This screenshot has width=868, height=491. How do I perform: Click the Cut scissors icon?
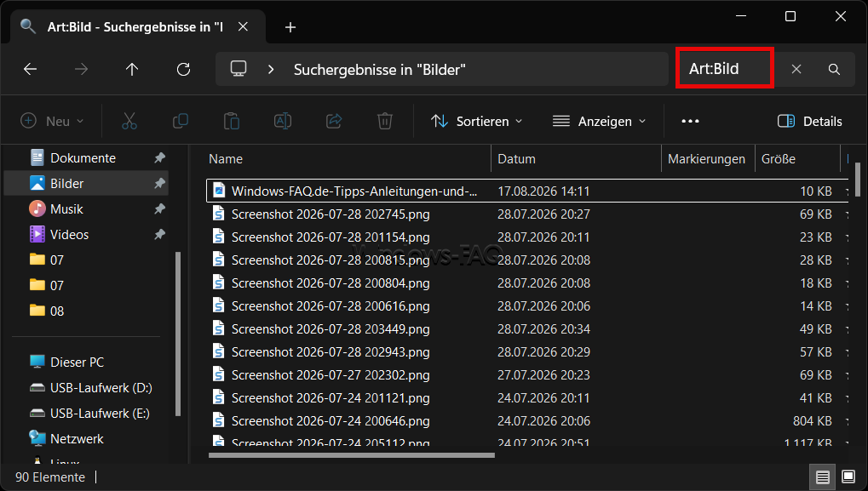pos(129,121)
